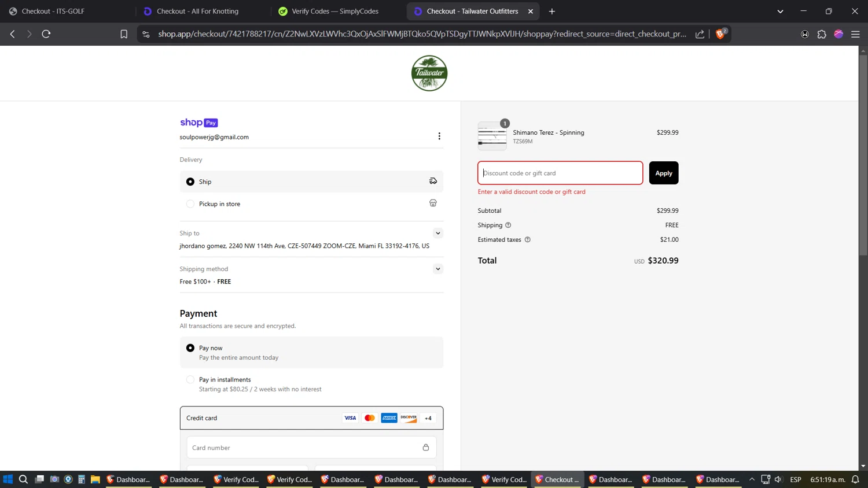
Task: Click the estimated taxes value $21.00
Action: [x=670, y=239]
